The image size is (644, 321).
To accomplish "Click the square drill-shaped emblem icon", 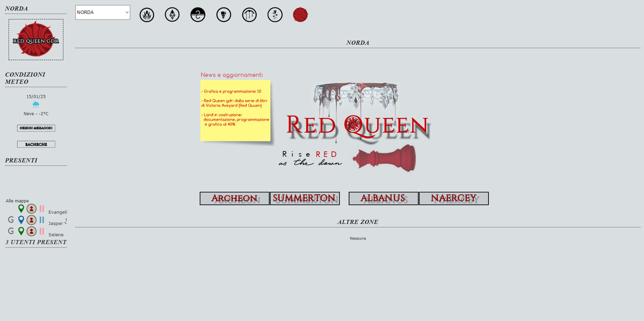I will click(223, 15).
